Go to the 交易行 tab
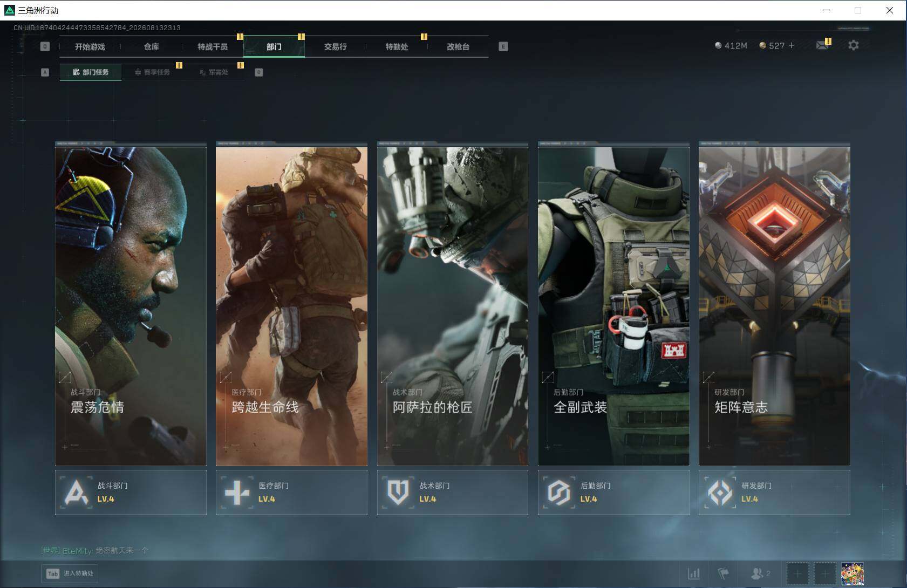This screenshot has width=907, height=588. click(335, 47)
